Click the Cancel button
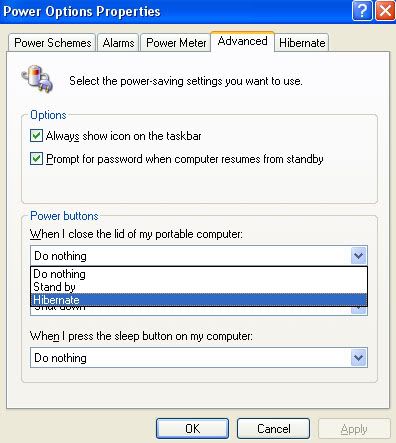 pyautogui.click(x=273, y=428)
